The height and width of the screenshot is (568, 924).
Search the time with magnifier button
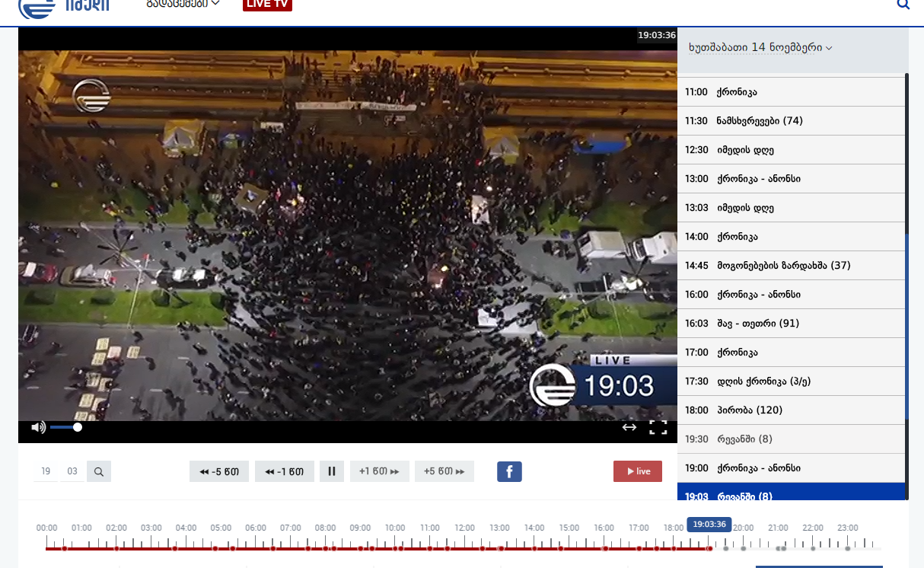click(99, 471)
